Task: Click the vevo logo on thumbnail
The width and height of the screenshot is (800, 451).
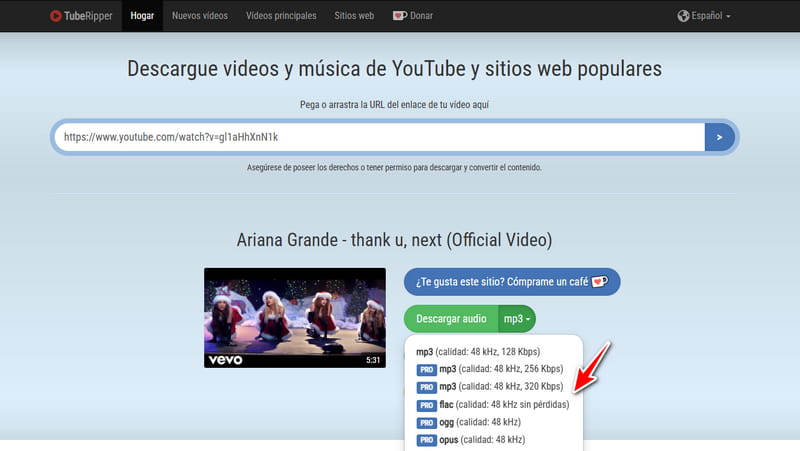Action: point(226,360)
